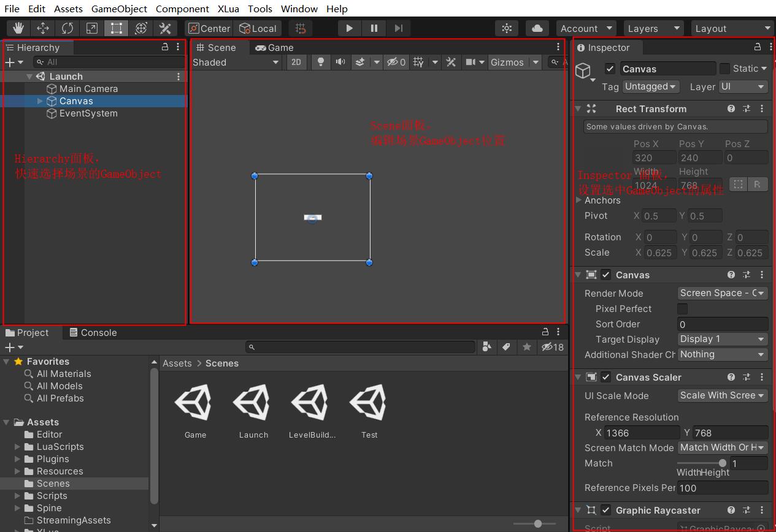Enable or disable the Canvas GameObject checkbox
The width and height of the screenshot is (776, 532).
click(x=610, y=69)
